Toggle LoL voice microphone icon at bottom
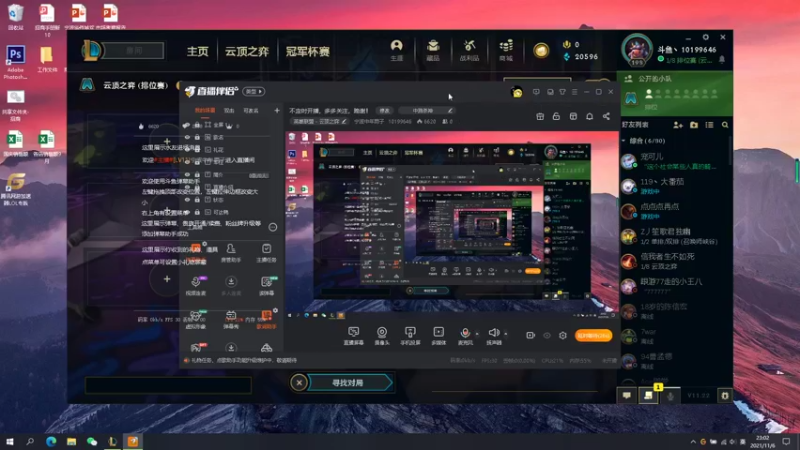Screen dimensions: 800x450 tap(670, 395)
